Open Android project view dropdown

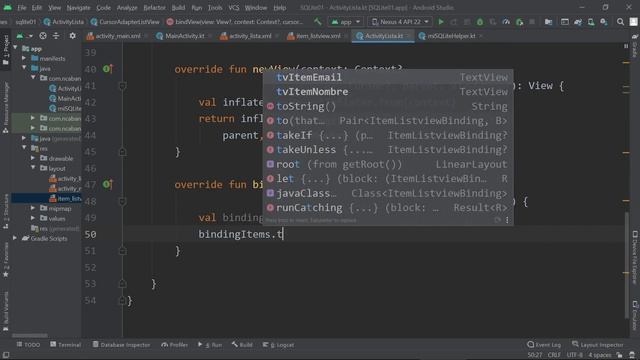click(24, 36)
